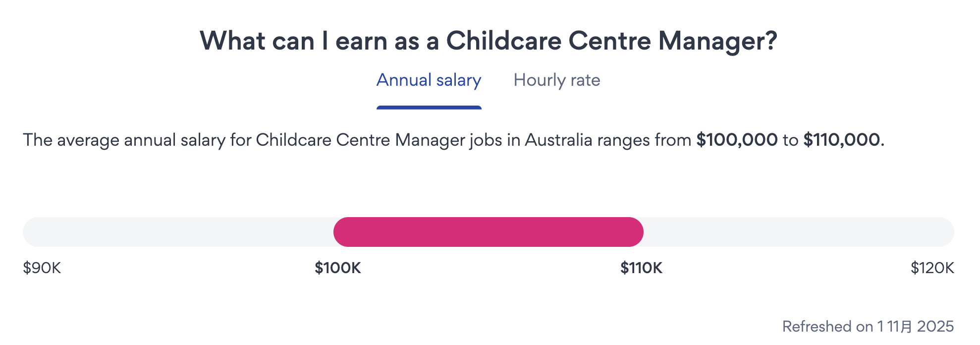The width and height of the screenshot is (980, 345).
Task: Select the bold $110K scale label
Action: (641, 268)
